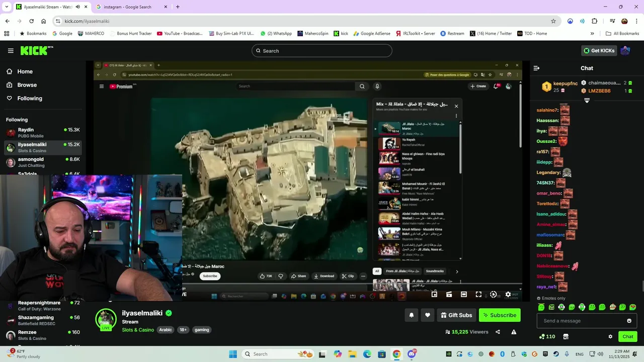Screen dimensions: 644x362
Task: Open Chrome extensions puzzle icon
Action: [x=594, y=21]
